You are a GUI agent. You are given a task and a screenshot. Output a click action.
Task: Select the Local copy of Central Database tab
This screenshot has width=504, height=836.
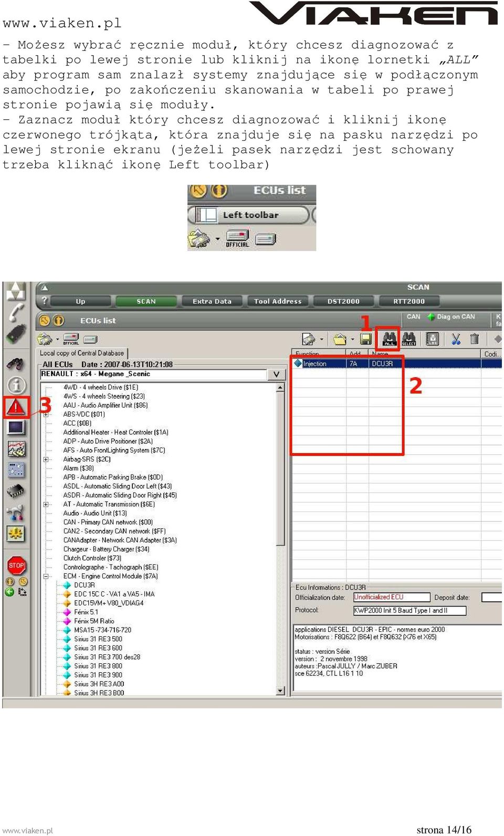pyautogui.click(x=82, y=353)
